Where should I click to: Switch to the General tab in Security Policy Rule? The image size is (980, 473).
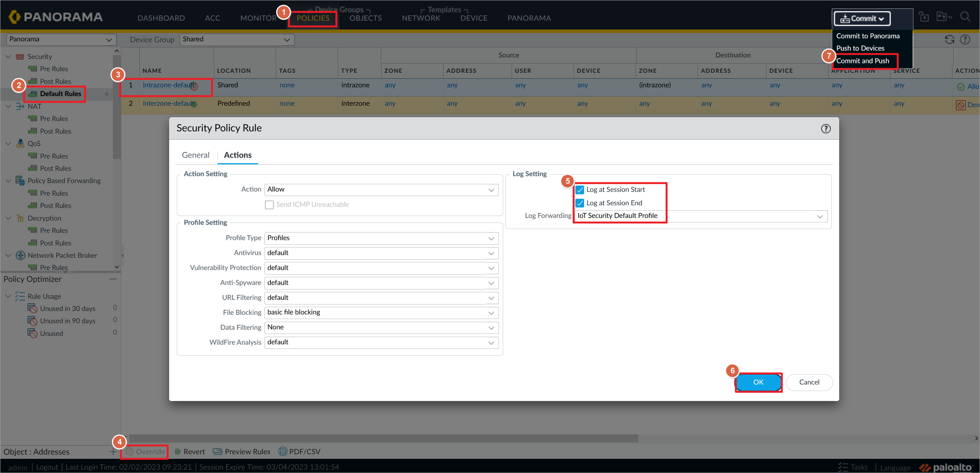pos(196,154)
